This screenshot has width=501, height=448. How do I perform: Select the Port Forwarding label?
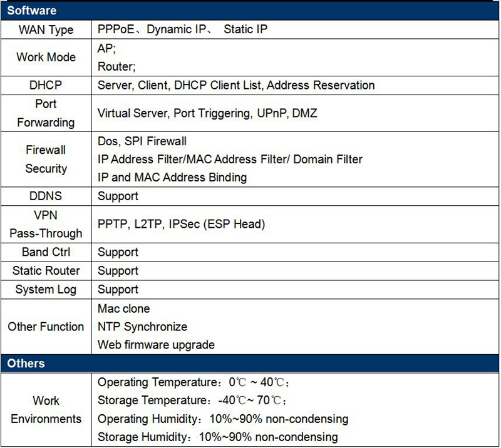point(46,113)
